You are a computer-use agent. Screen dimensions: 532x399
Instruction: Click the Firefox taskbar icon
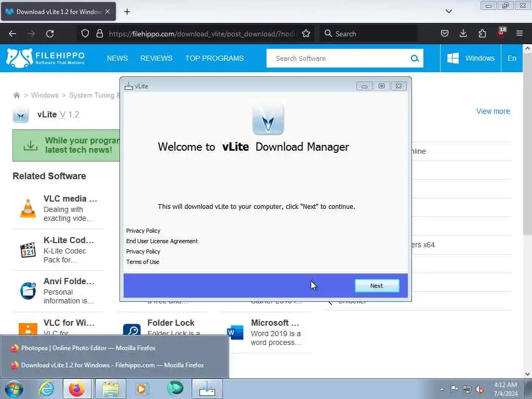pos(77,389)
